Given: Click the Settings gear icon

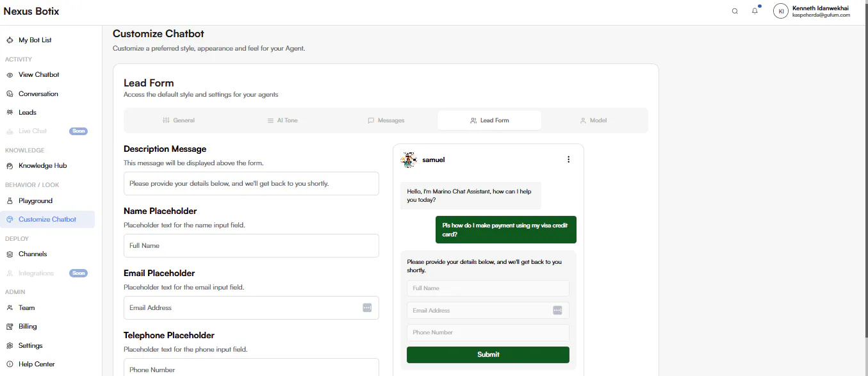Looking at the screenshot, I should tap(10, 346).
